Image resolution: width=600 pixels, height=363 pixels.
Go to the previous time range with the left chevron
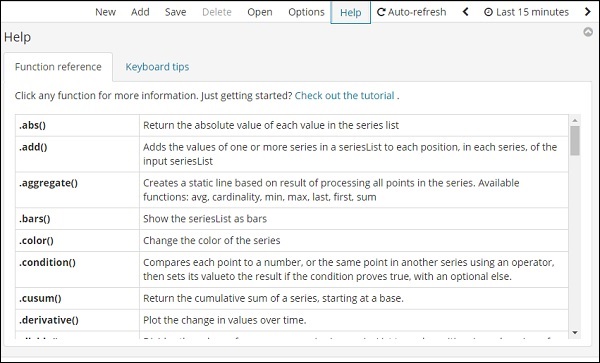465,12
